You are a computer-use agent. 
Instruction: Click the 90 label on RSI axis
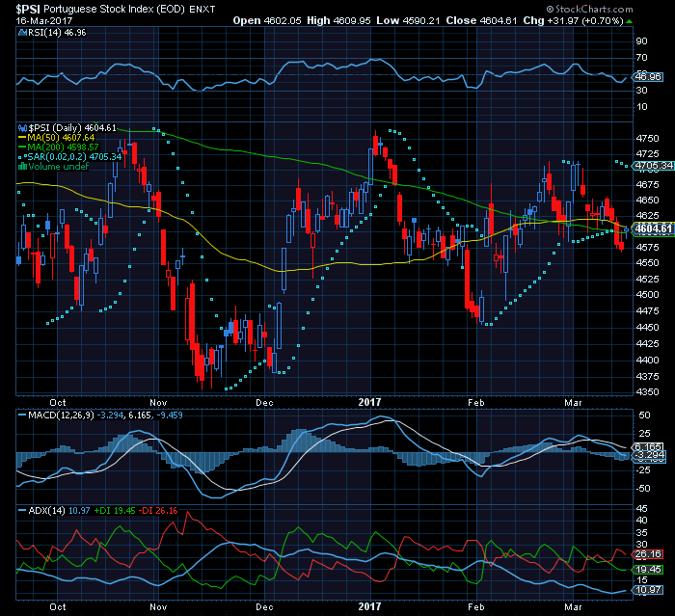pos(641,41)
